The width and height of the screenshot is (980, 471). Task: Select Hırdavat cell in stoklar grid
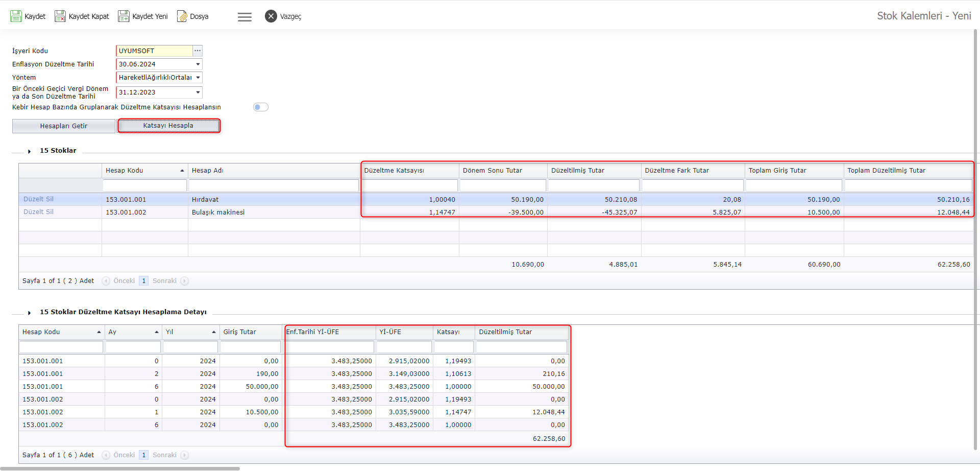click(x=274, y=199)
